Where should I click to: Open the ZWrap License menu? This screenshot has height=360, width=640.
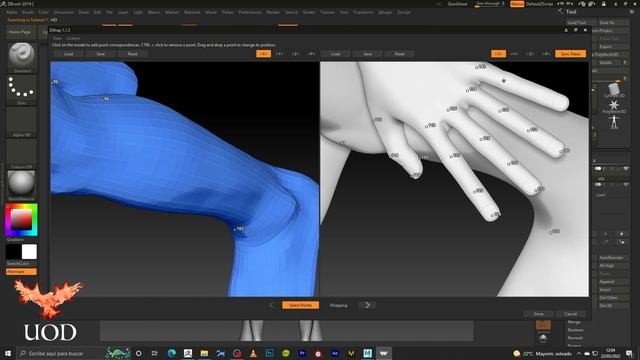tap(73, 38)
